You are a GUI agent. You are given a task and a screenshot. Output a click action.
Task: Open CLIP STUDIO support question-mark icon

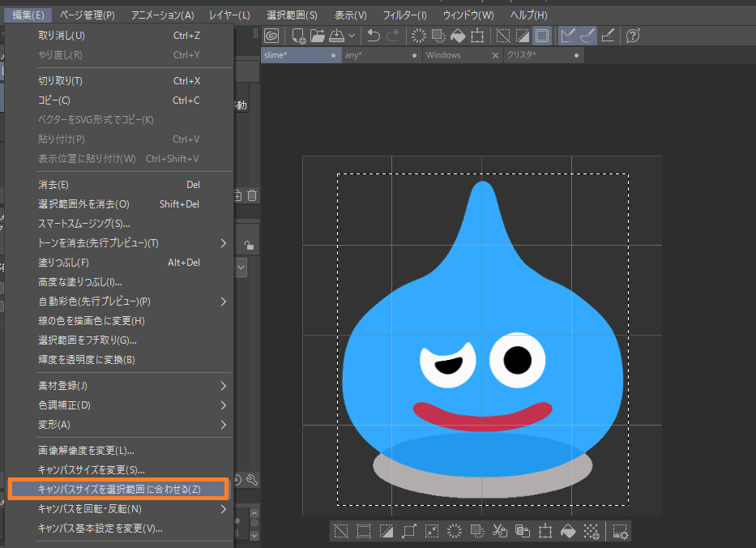[x=633, y=36]
